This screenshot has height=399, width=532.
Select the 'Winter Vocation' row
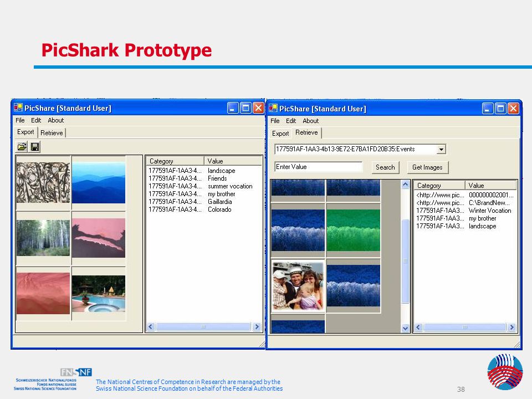465,211
